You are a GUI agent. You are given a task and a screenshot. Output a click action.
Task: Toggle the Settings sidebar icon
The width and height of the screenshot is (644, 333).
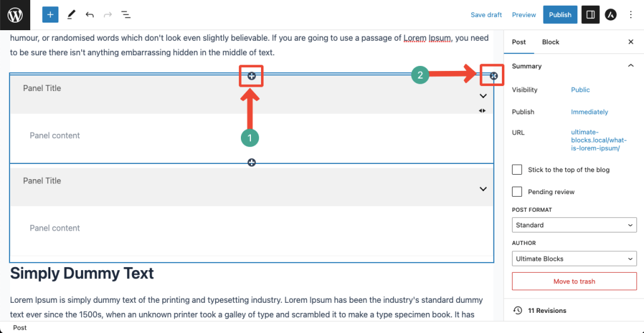tap(590, 14)
